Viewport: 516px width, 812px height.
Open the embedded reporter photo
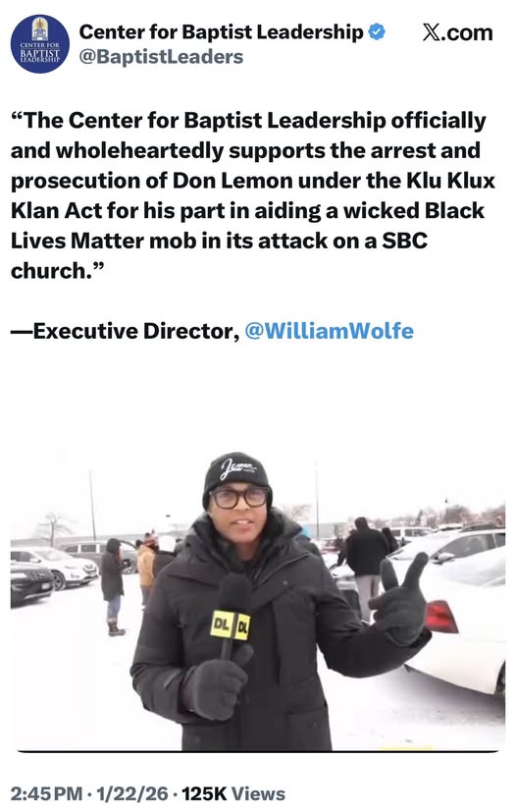tap(258, 566)
